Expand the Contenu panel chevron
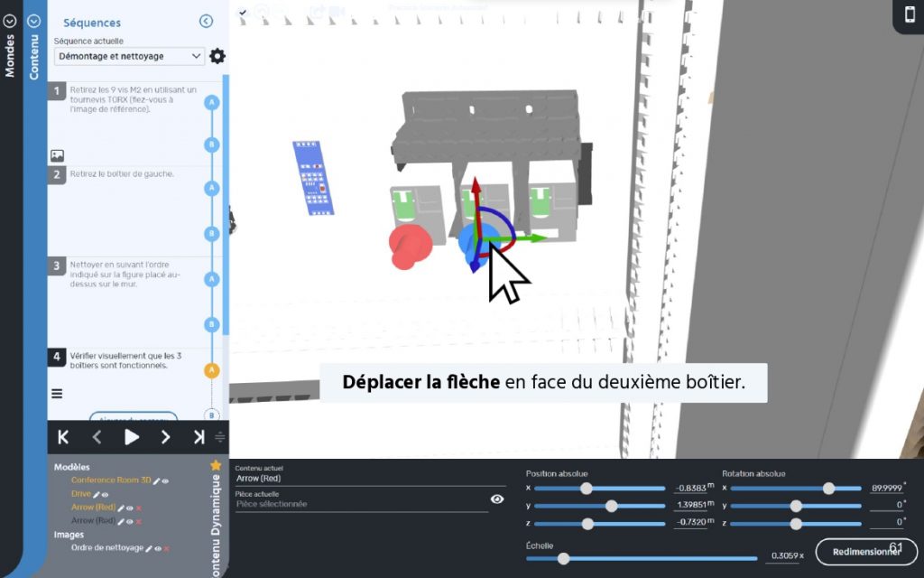924x578 pixels. [34, 22]
